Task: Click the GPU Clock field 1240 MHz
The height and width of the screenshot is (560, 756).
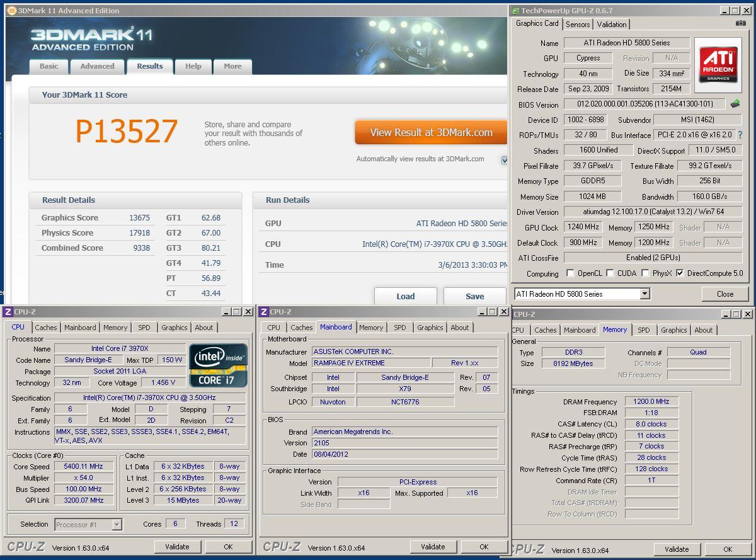Action: (x=583, y=227)
